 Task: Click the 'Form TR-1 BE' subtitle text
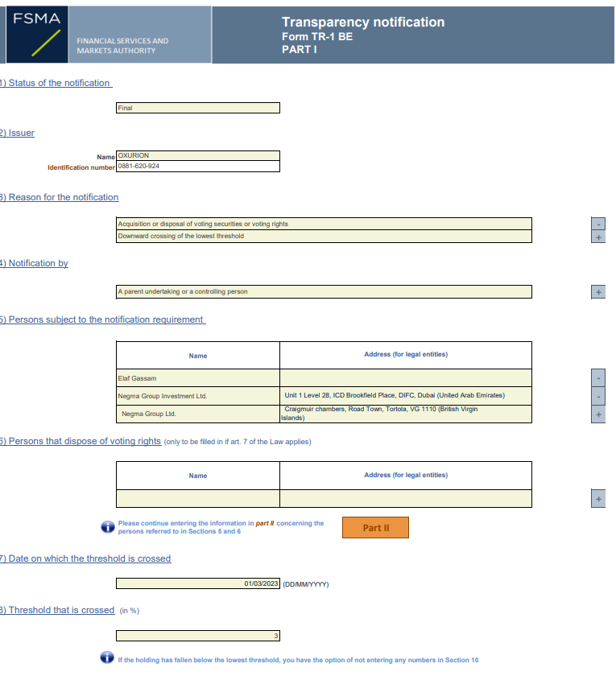click(317, 37)
